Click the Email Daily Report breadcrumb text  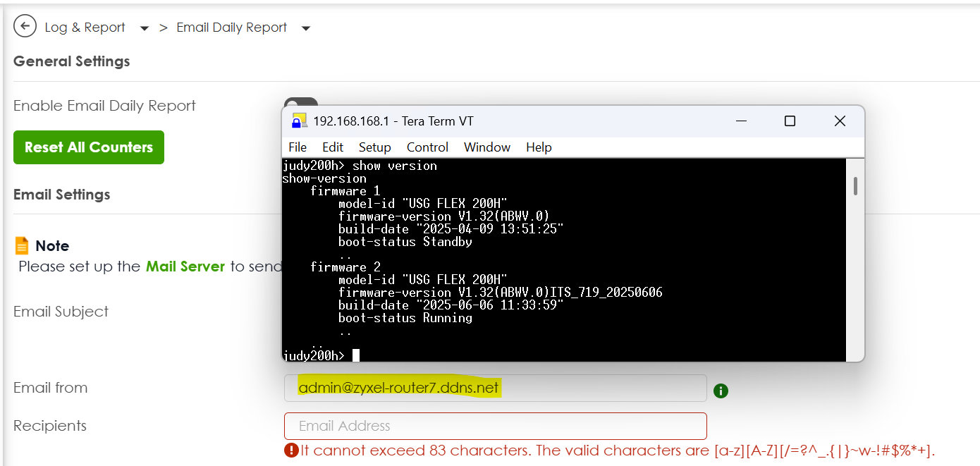coord(231,27)
